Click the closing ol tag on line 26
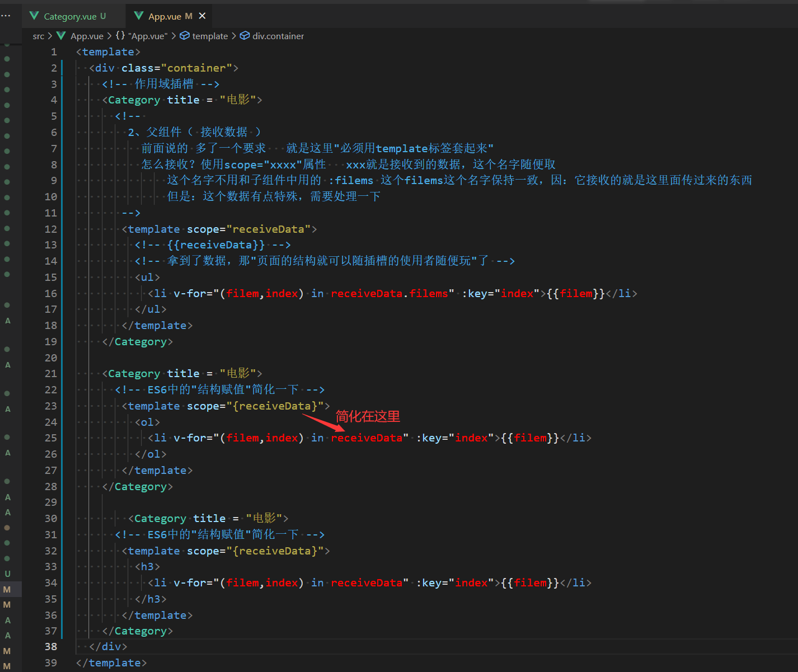 [151, 454]
